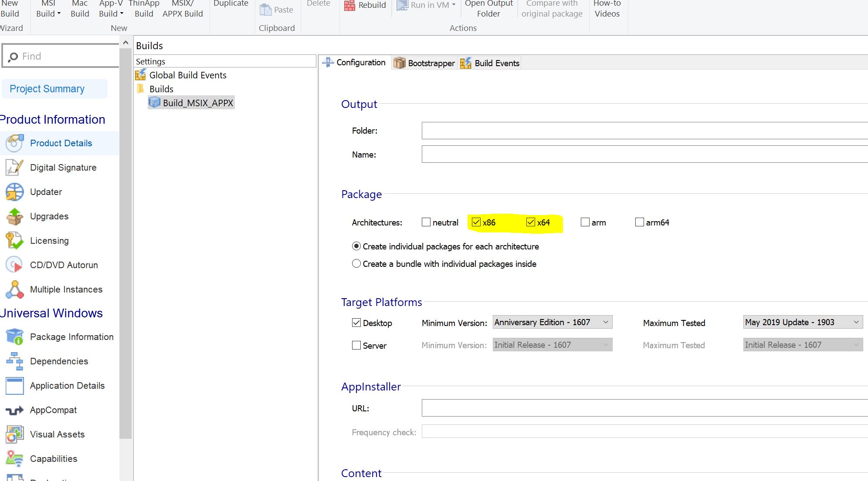The height and width of the screenshot is (481, 868).
Task: Click the AppInstaller URL input field
Action: [644, 408]
